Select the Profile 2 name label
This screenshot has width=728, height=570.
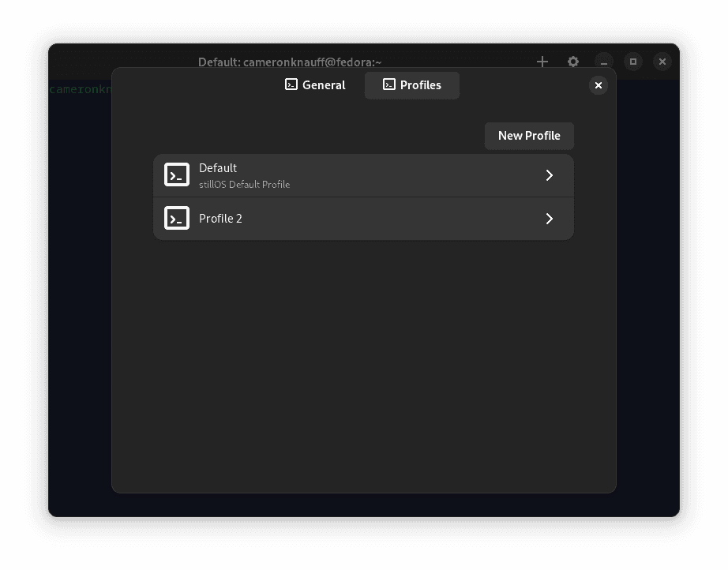click(220, 219)
